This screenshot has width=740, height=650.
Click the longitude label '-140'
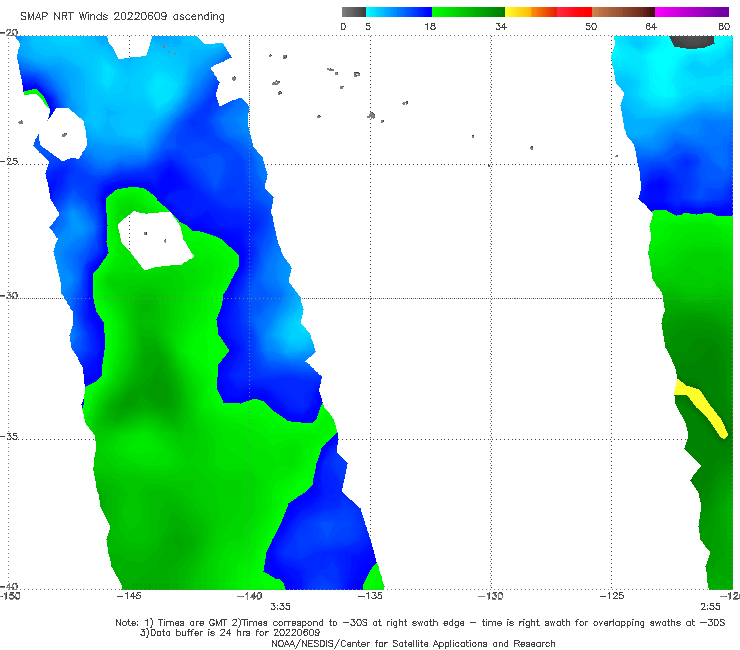point(249,596)
